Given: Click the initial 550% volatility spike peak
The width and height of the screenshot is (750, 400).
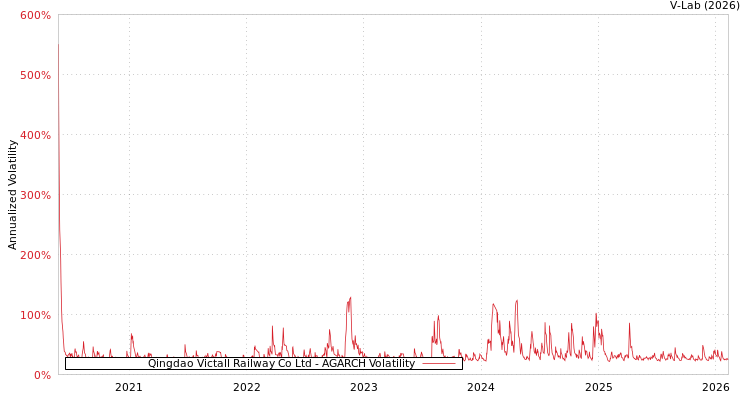Looking at the screenshot, I should (58, 44).
